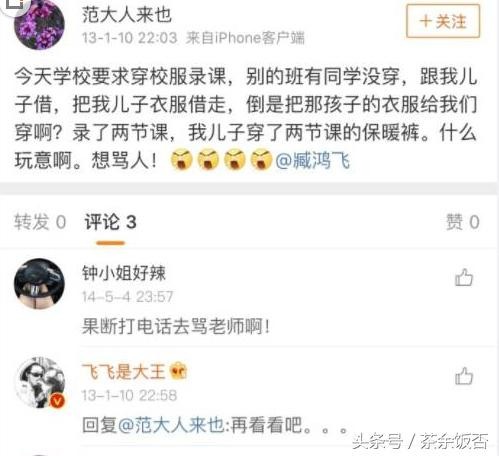This screenshot has width=499, height=456.
Task: Open the @臧鸿飞 mention link
Action: [313, 160]
